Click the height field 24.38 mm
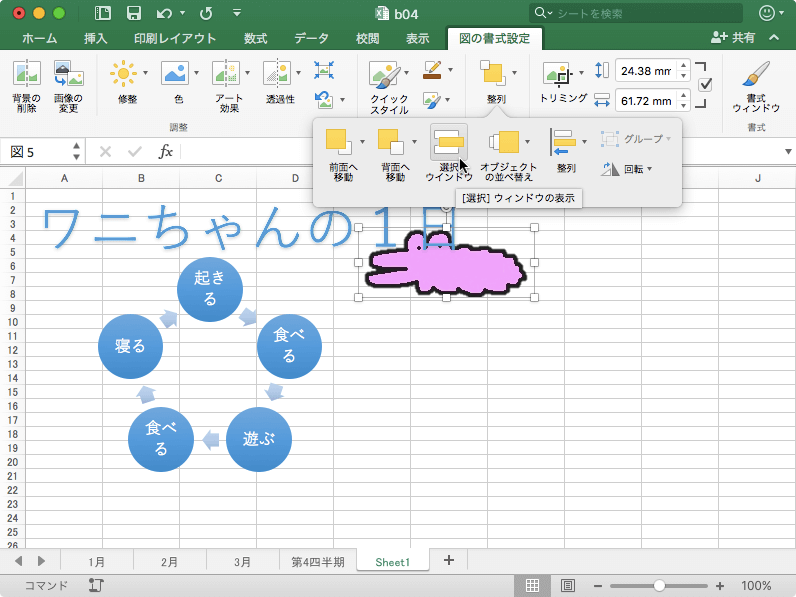 click(646, 71)
